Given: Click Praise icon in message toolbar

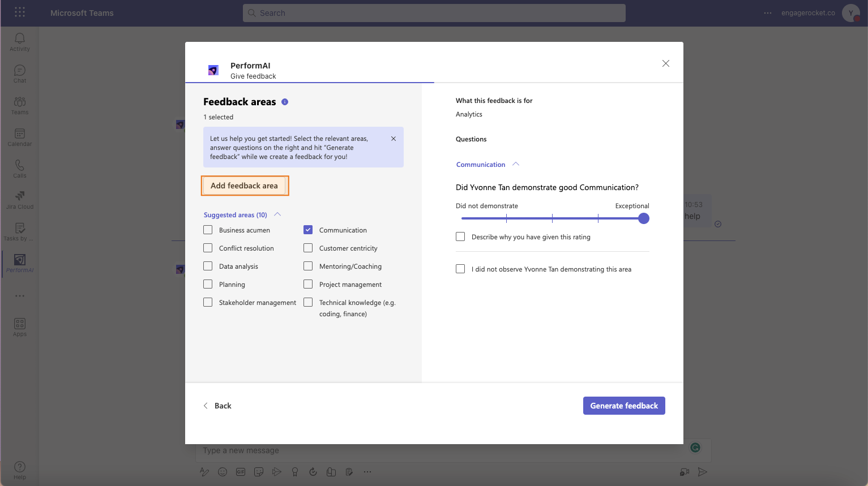Looking at the screenshot, I should point(295,472).
